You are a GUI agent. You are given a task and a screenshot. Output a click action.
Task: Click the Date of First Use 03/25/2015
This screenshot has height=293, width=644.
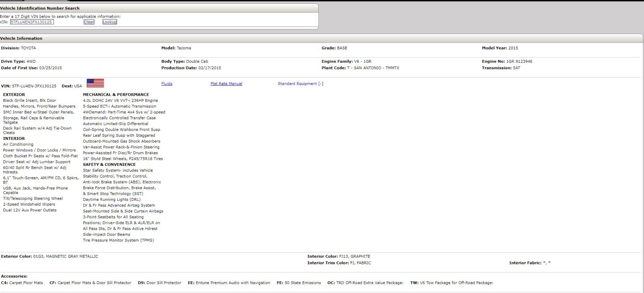click(31, 68)
